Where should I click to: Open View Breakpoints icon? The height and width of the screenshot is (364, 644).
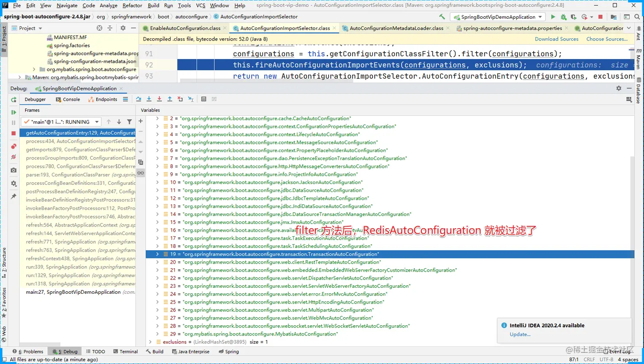tap(14, 146)
